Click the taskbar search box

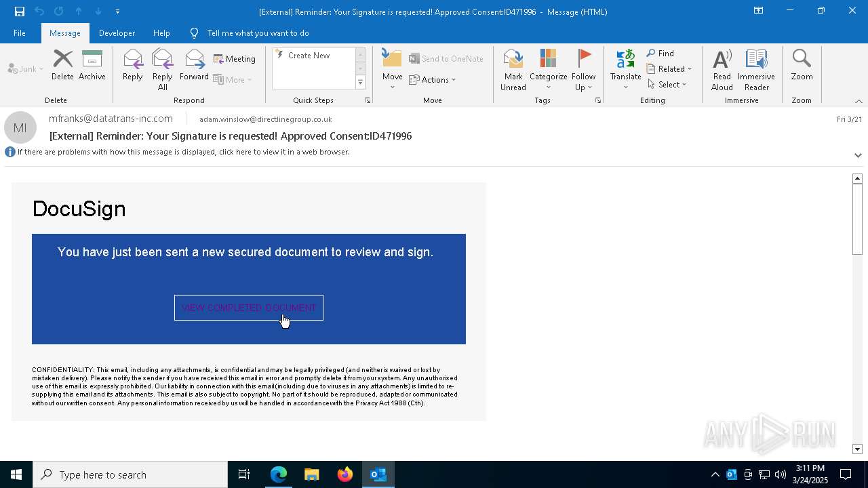(x=130, y=474)
